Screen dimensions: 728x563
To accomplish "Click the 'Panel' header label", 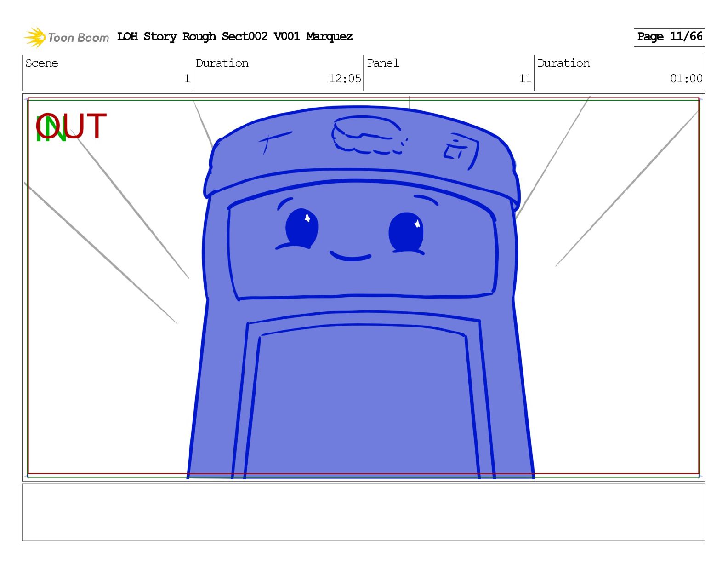I will 383,63.
